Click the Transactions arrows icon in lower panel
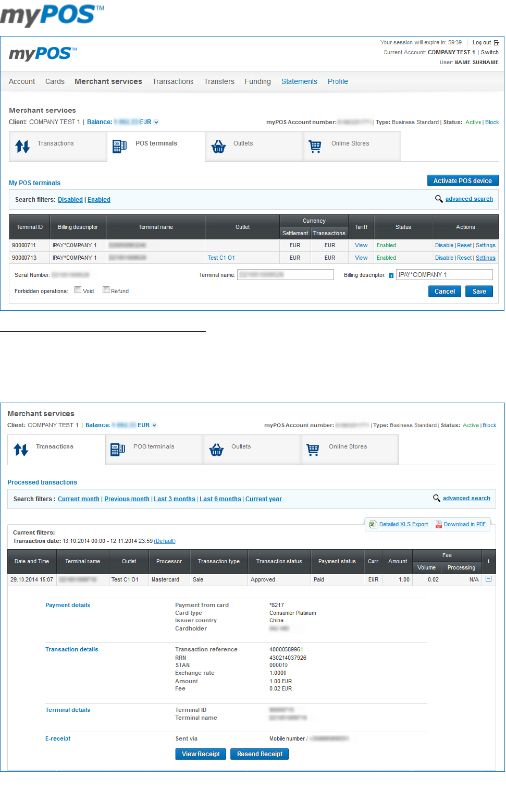 [21, 450]
